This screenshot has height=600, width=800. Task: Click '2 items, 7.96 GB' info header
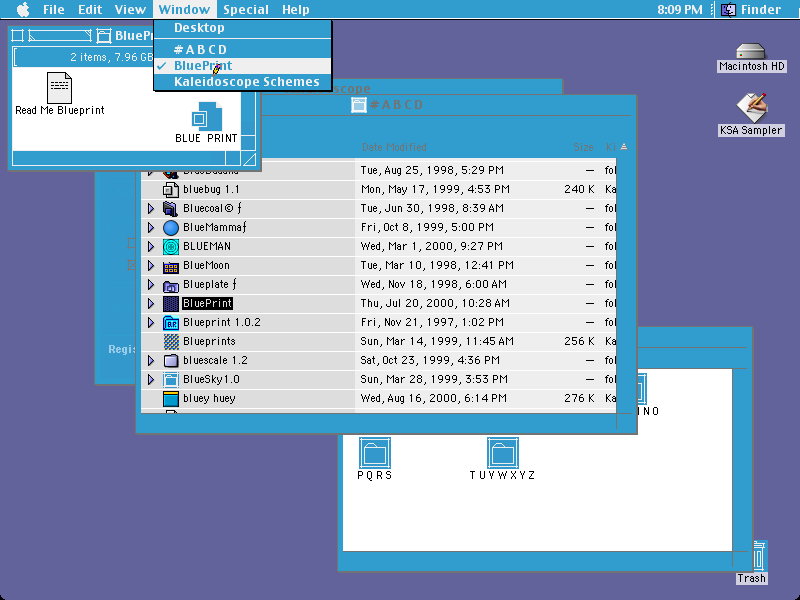[111, 57]
